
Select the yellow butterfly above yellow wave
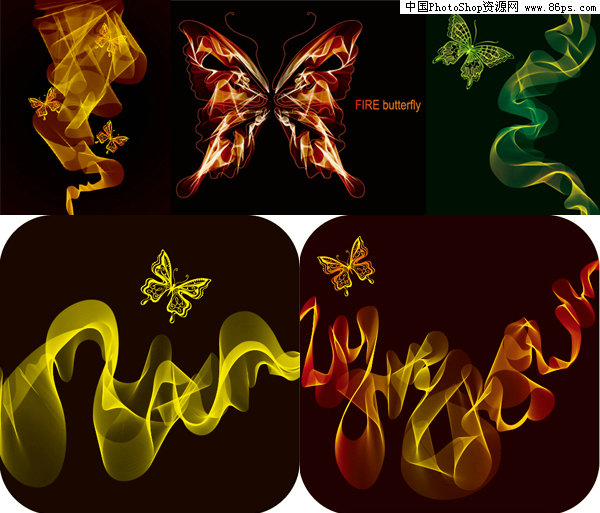coord(175,285)
